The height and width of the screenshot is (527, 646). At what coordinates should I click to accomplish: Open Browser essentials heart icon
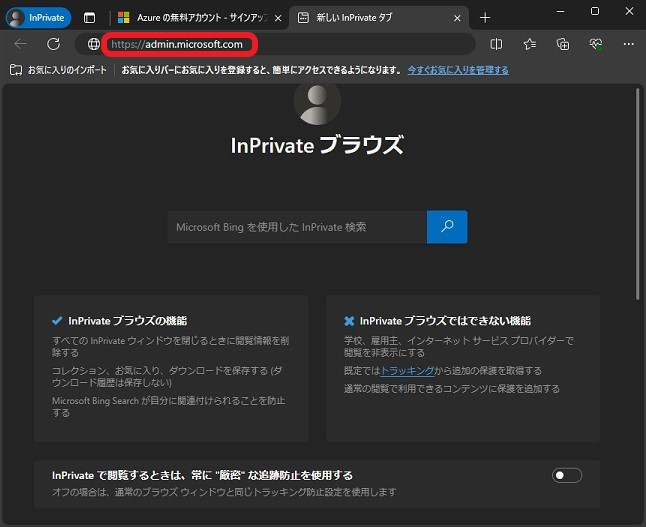click(x=596, y=44)
